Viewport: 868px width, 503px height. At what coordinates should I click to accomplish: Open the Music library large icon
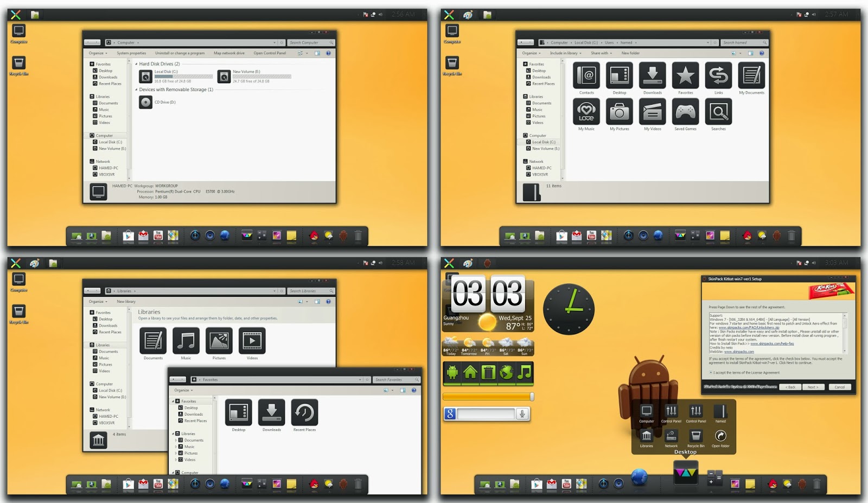click(186, 341)
